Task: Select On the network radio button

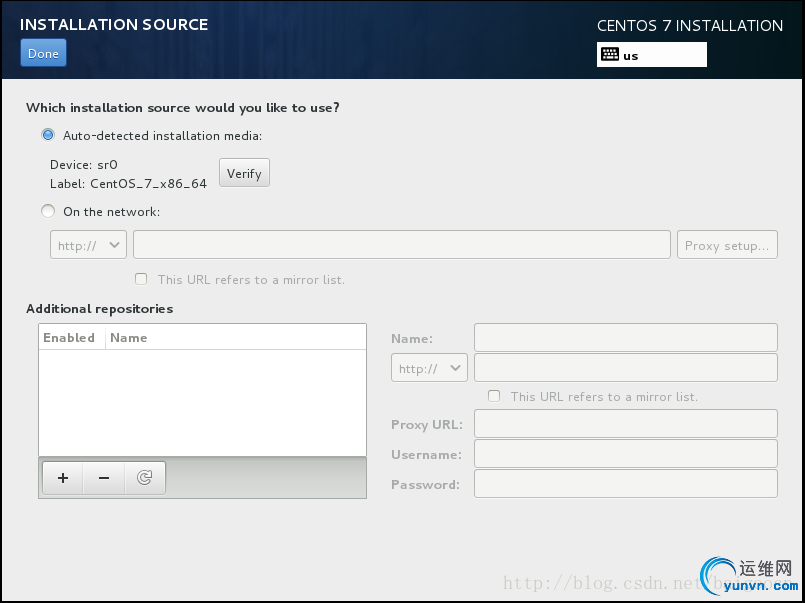Action: click(48, 211)
